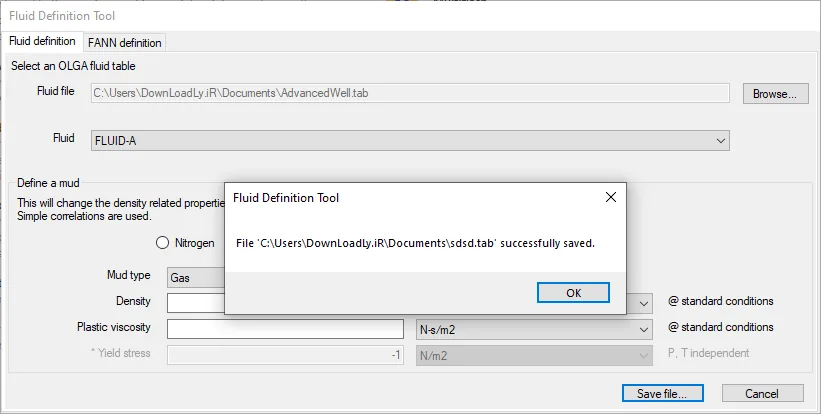Click the Density input field

coord(196,303)
